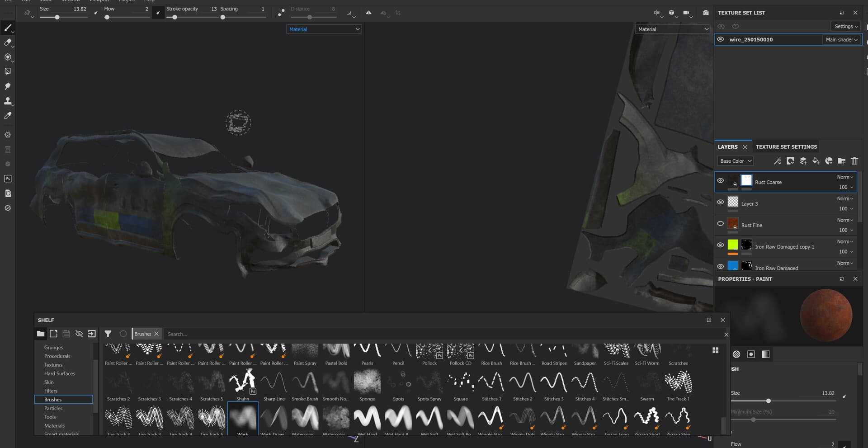Select the Projection tool in left toolbar

[x=8, y=57]
